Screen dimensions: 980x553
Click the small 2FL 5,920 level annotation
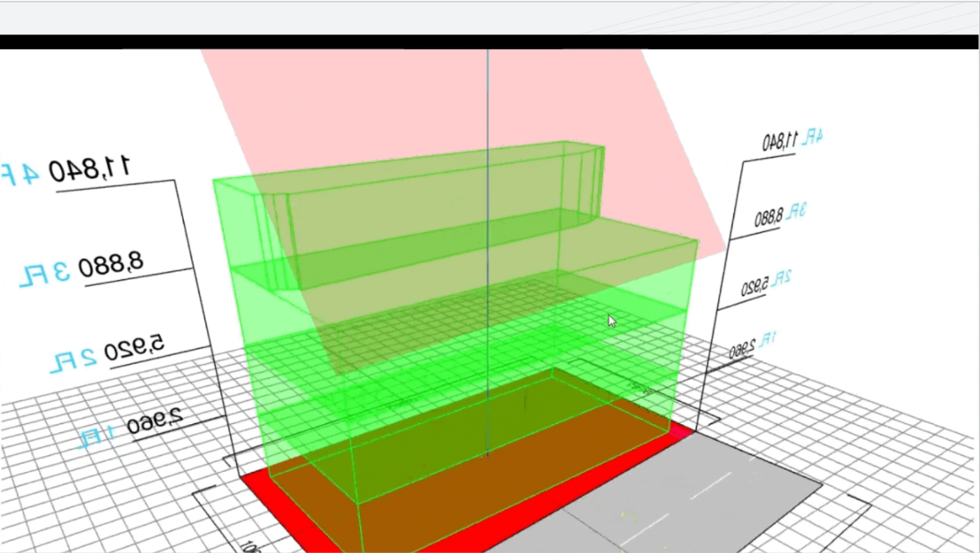click(767, 284)
